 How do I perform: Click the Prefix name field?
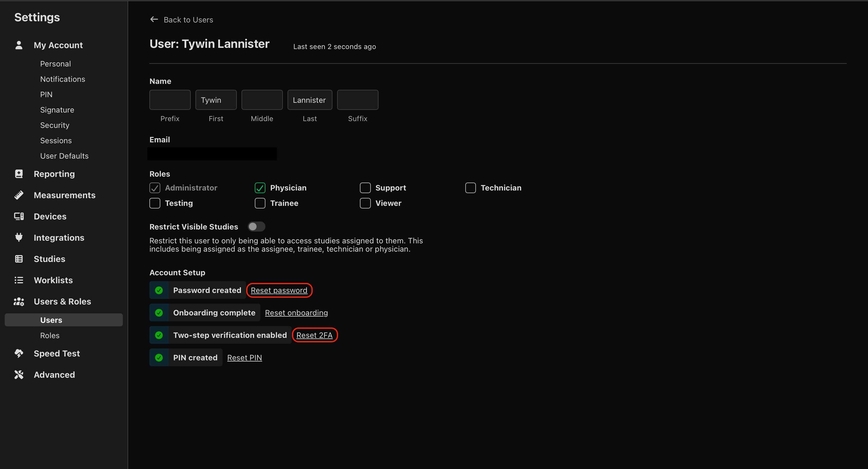(170, 100)
